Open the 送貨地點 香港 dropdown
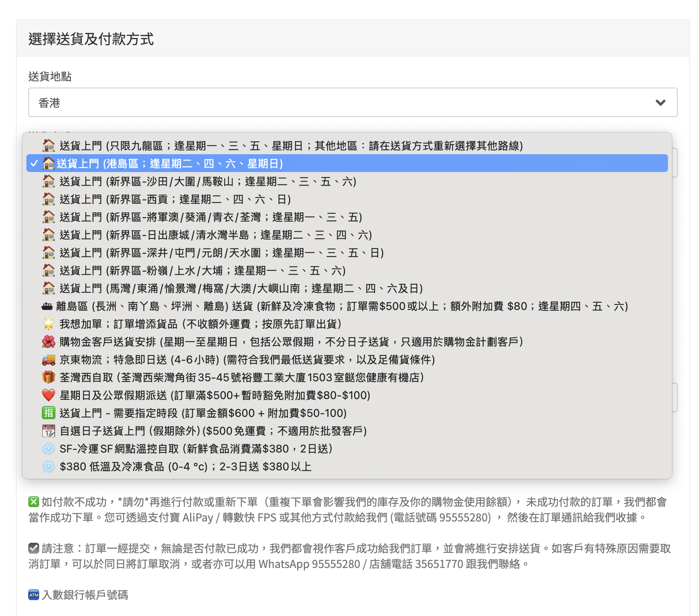Screen dimensions: 699x616 coord(352,102)
